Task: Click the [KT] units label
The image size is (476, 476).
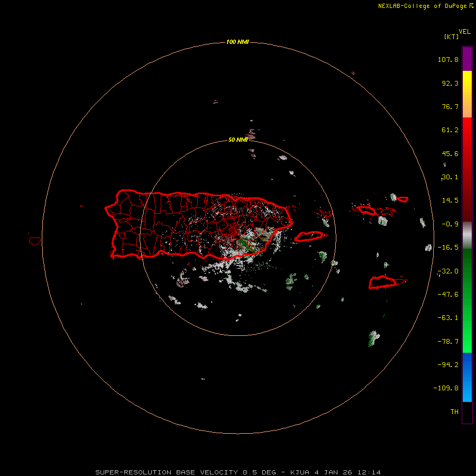Action: coord(452,36)
